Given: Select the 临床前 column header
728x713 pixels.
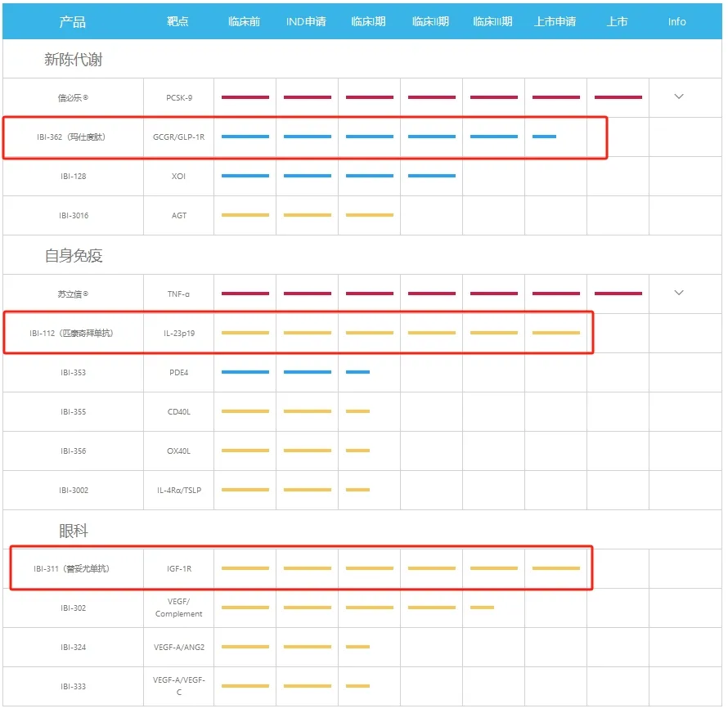Looking at the screenshot, I should click(x=245, y=22).
